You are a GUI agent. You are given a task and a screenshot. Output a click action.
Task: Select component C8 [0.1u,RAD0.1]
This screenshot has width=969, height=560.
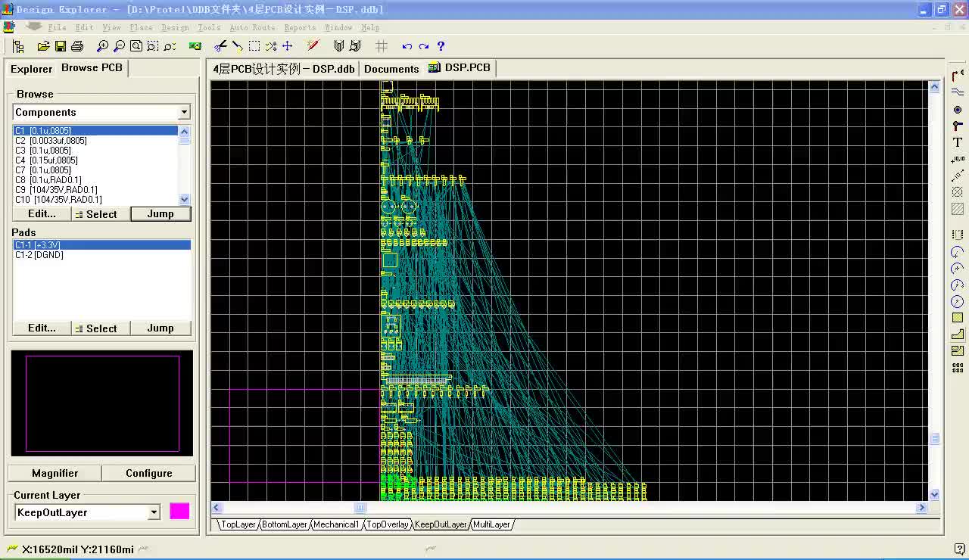95,180
